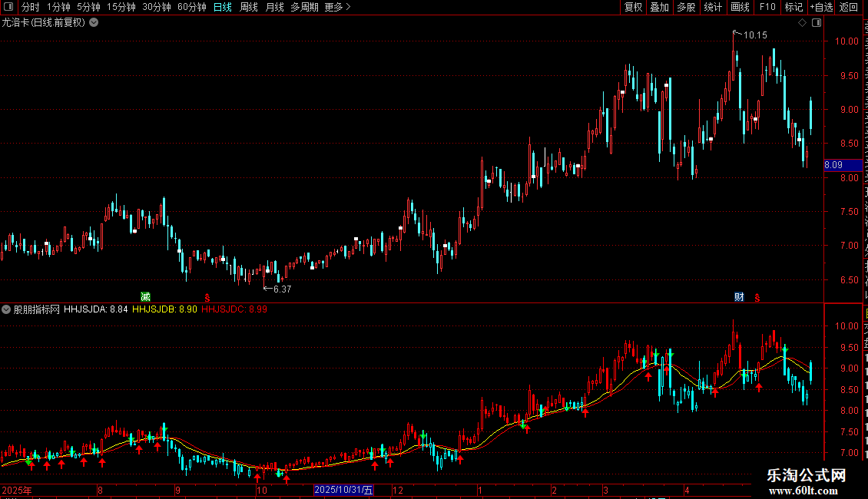Click month 4 on the time axis
Screen dimensions: 868x499
pyautogui.click(x=687, y=490)
